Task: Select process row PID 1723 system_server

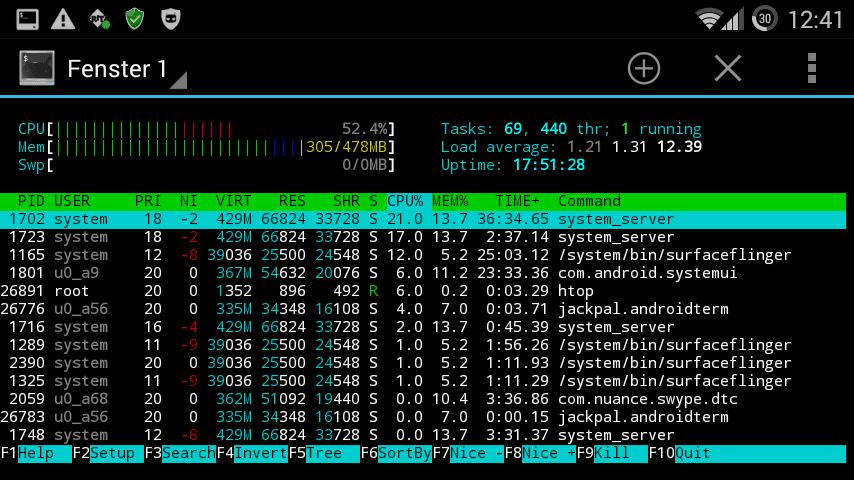Action: (423, 237)
